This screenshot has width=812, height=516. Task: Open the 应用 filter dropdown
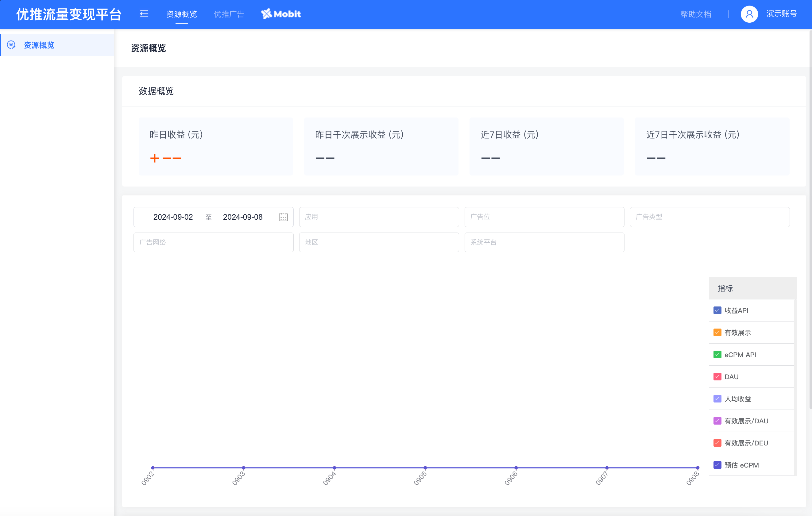(x=379, y=217)
